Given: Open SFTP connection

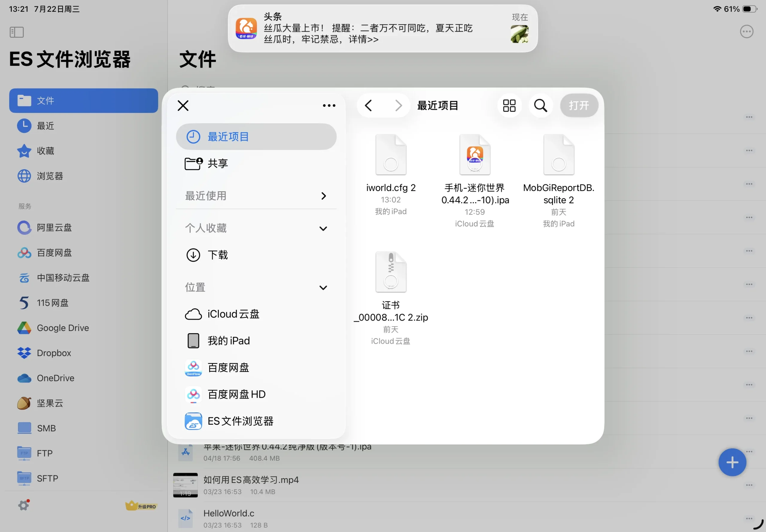Looking at the screenshot, I should [83, 478].
